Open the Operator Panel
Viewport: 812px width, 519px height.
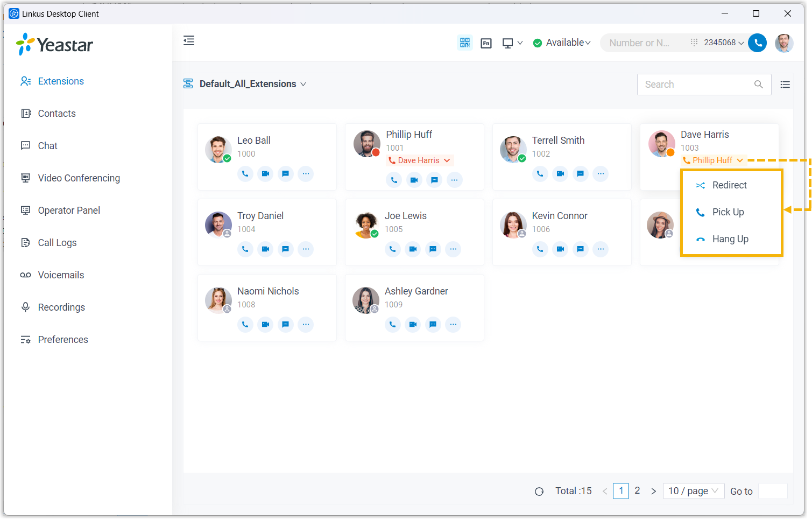click(69, 211)
